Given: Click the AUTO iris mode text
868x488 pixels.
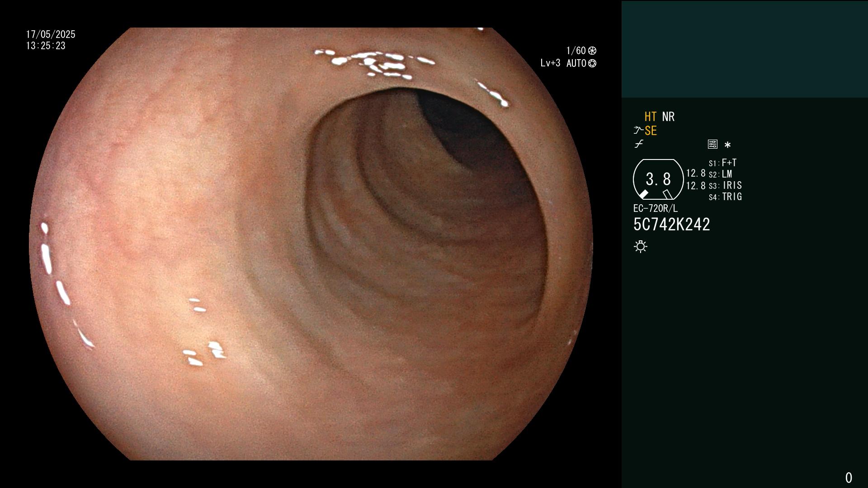Looking at the screenshot, I should click(x=576, y=63).
